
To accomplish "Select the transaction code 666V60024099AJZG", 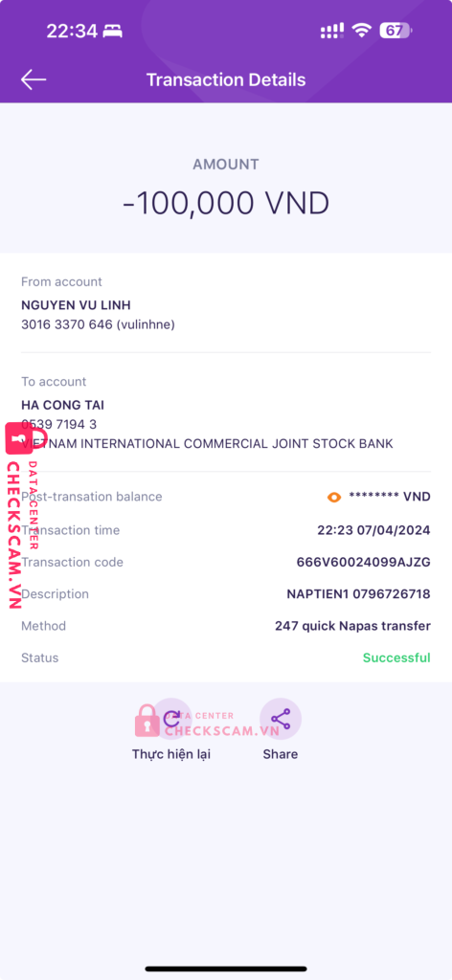I will coord(363,563).
